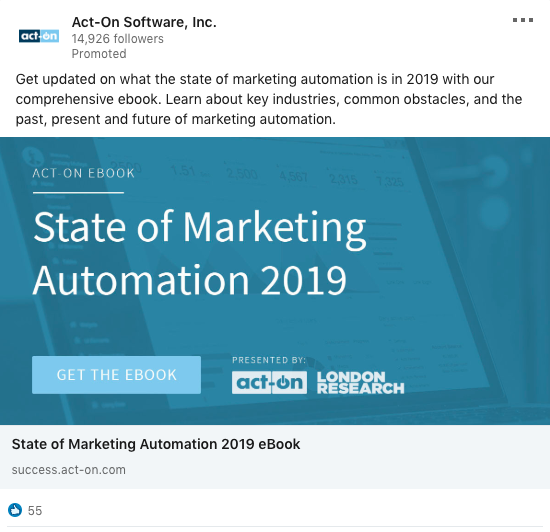The image size is (550, 532).
Task: View the 55 reactions count
Action: 35,511
